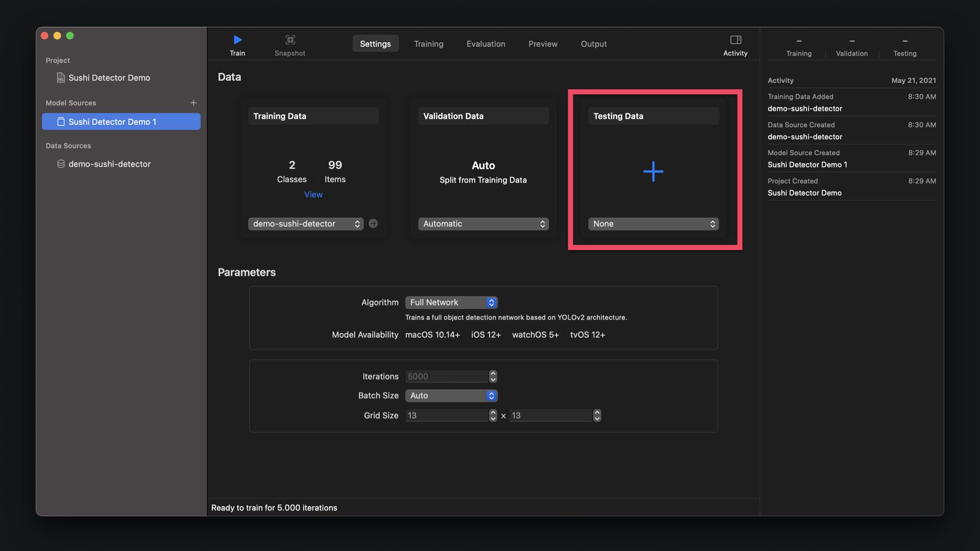
Task: Click the Iterations stepper arrows
Action: (493, 377)
